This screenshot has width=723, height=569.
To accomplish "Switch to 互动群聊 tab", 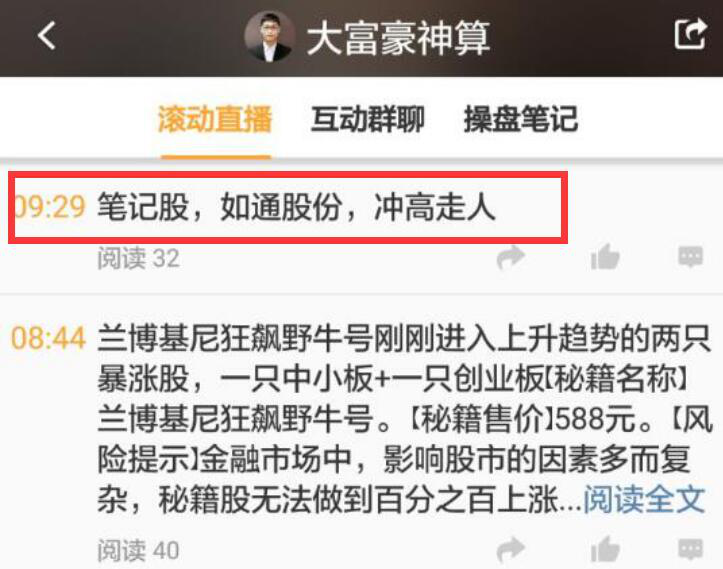I will coord(367,119).
